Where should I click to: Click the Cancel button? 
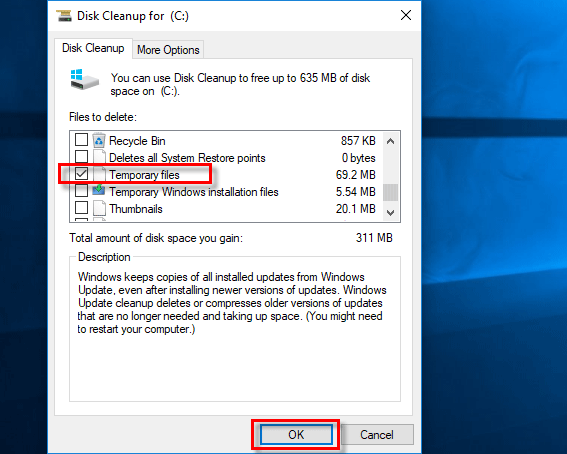click(377, 434)
